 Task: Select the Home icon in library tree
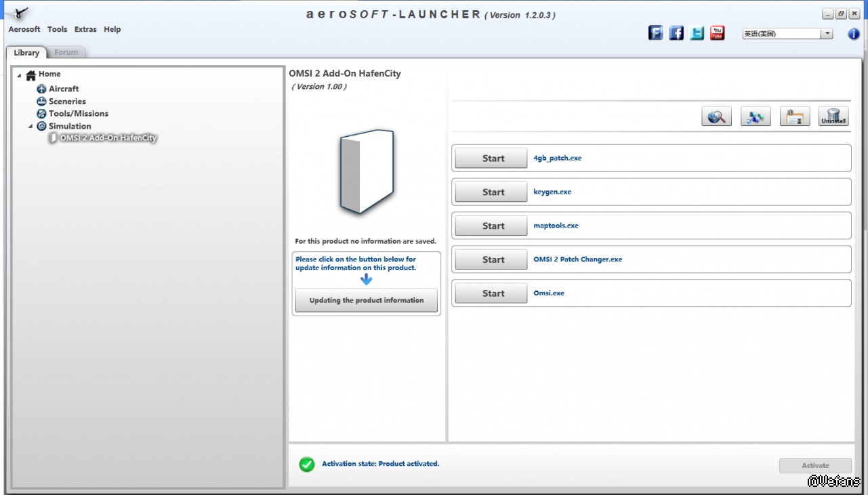click(30, 75)
